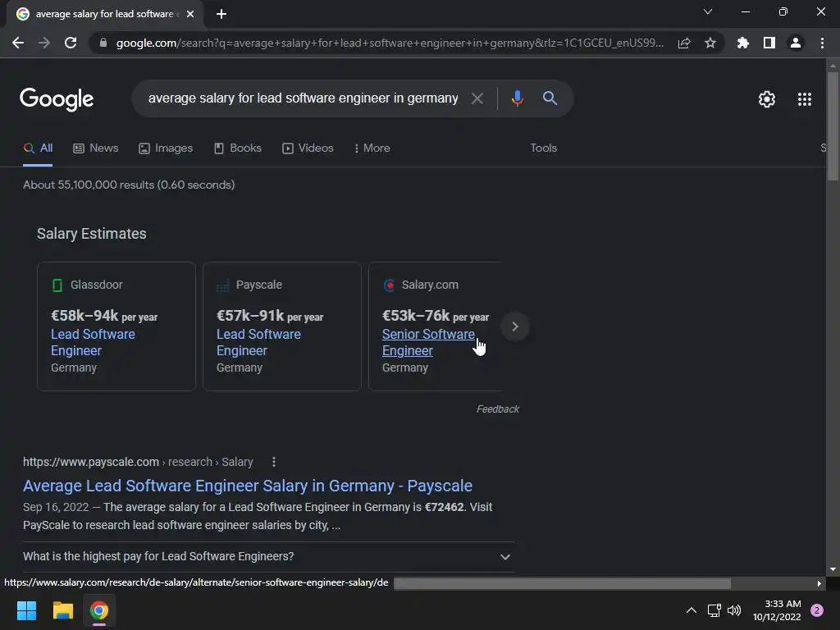Switch to the Images tab
840x630 pixels.
point(166,148)
